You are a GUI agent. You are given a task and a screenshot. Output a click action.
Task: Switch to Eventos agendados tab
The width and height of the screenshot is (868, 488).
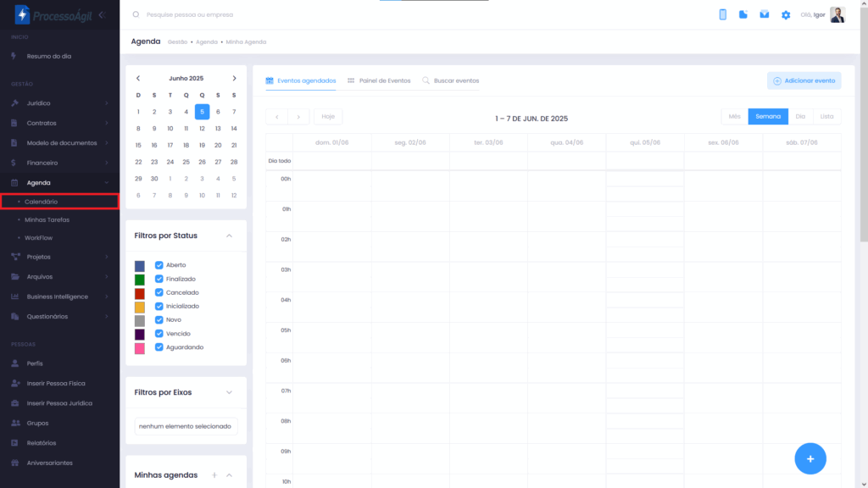[x=301, y=80]
